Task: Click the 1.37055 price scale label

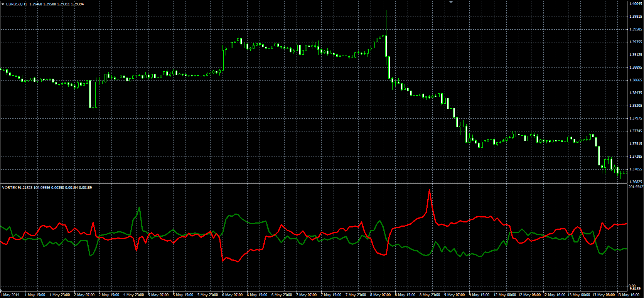Action: [x=636, y=169]
